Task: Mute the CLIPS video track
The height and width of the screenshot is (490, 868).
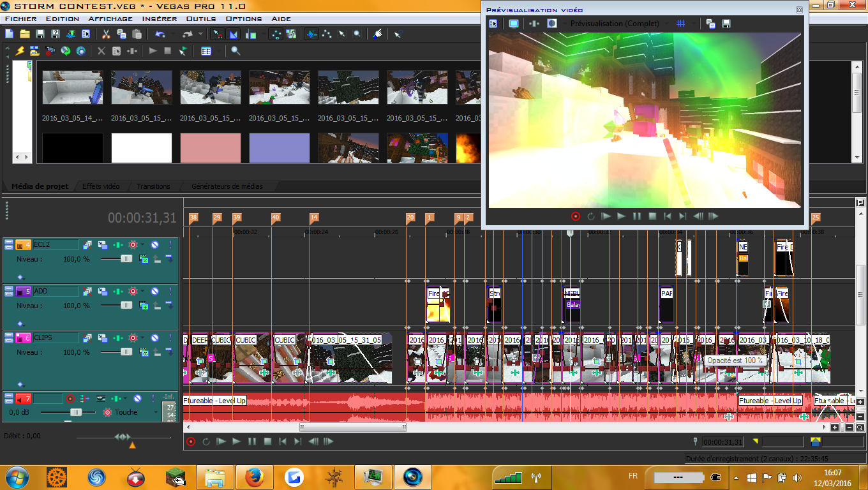Action: (x=154, y=338)
